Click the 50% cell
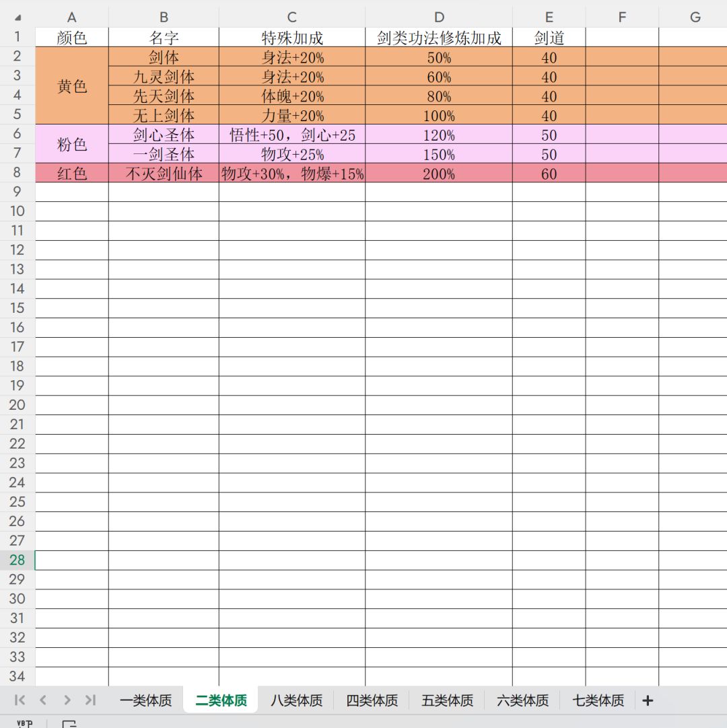Screen dimensions: 727x728 (438, 57)
